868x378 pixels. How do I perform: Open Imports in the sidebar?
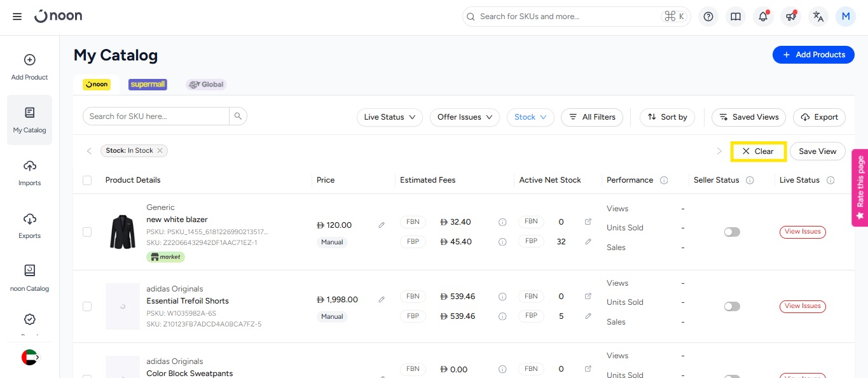coord(29,172)
